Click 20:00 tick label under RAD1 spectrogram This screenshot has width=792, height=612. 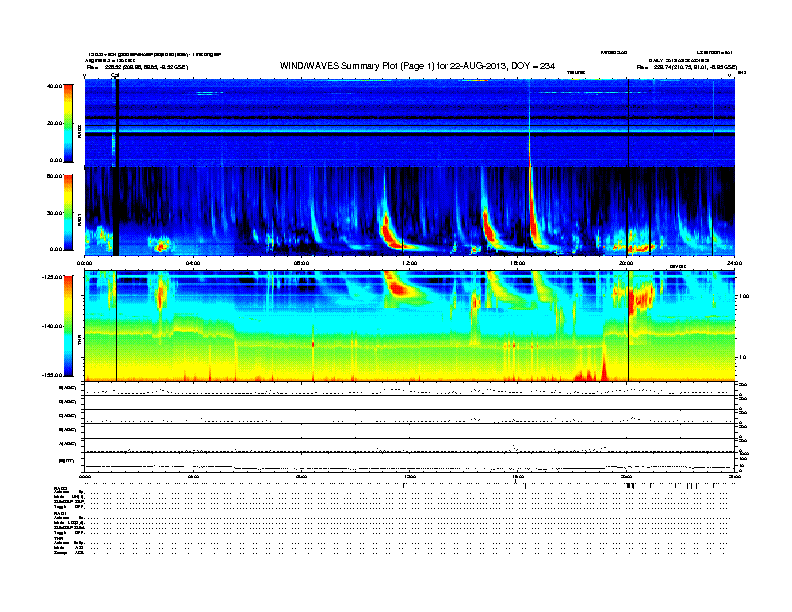[626, 263]
